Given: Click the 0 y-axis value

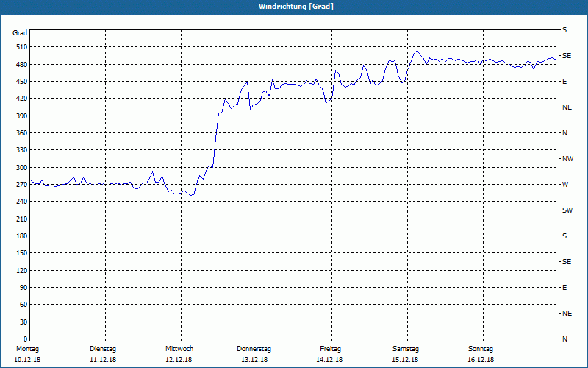Looking at the screenshot, I should coord(25,339).
